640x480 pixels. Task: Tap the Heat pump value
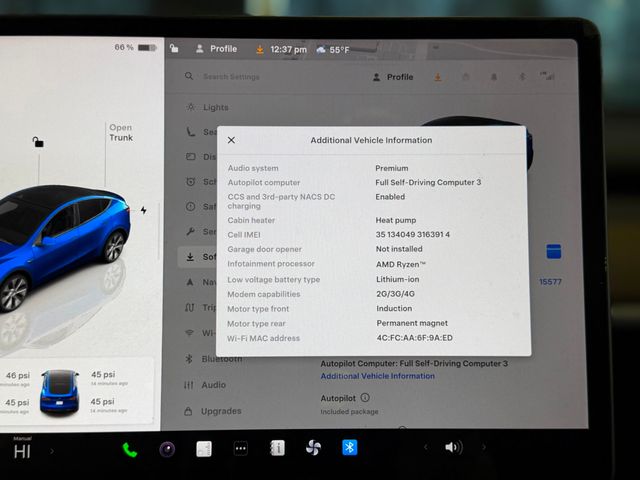point(396,220)
